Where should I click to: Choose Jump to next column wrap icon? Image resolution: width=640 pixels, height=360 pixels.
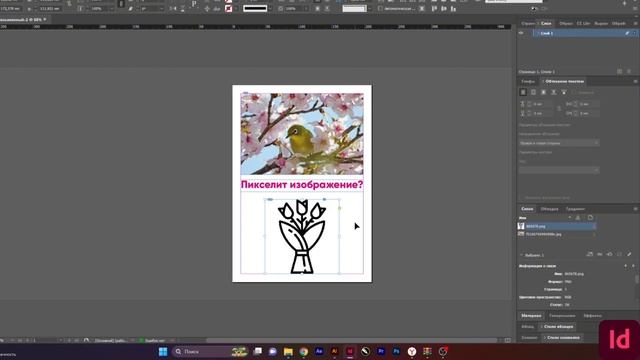tap(564, 93)
